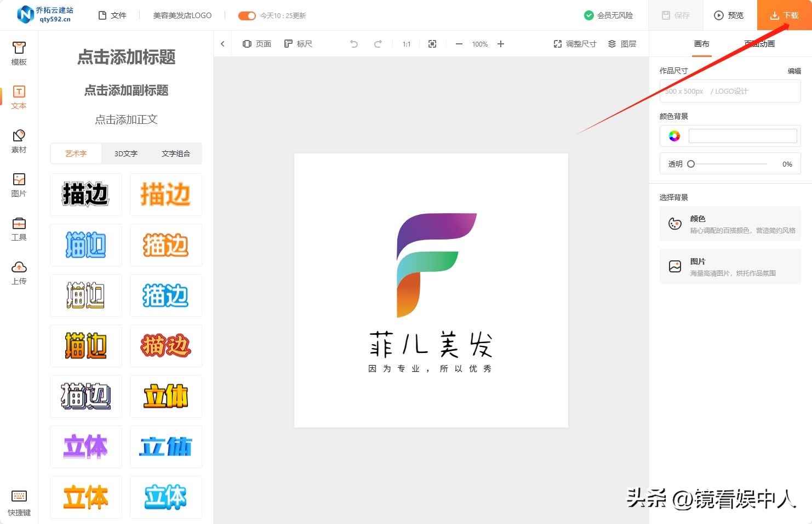Open the 图片 image library icon
Viewport: 812px width, 524px height.
(19, 184)
